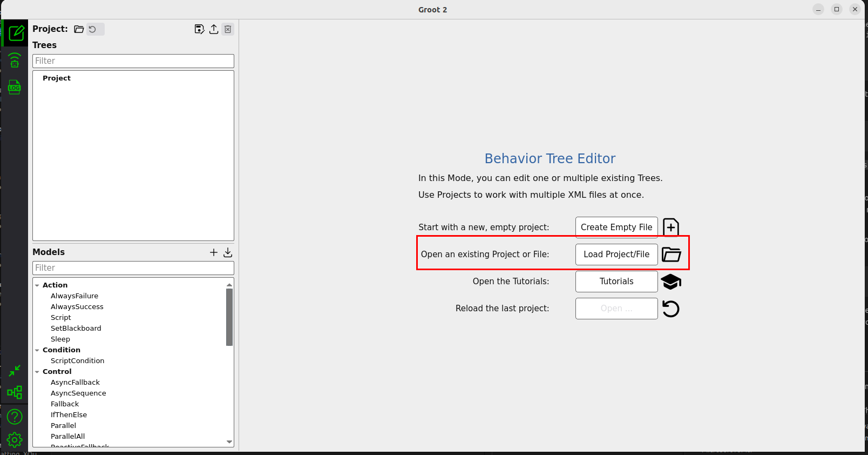Viewport: 868px width, 455px height.
Task: Click the open project folder icon beside Project
Action: pyautogui.click(x=79, y=29)
